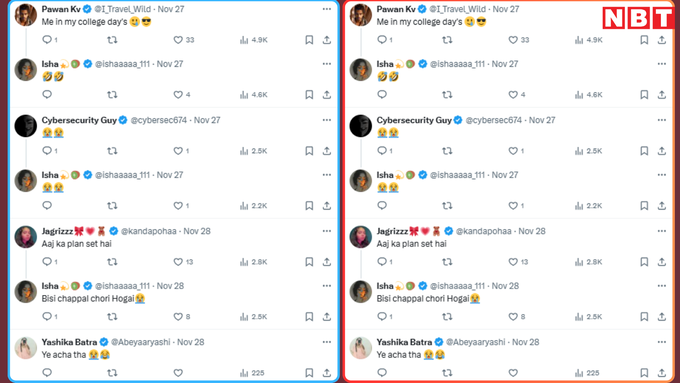Click Yashika Batra's avatar in red-framed panel

coord(360,348)
